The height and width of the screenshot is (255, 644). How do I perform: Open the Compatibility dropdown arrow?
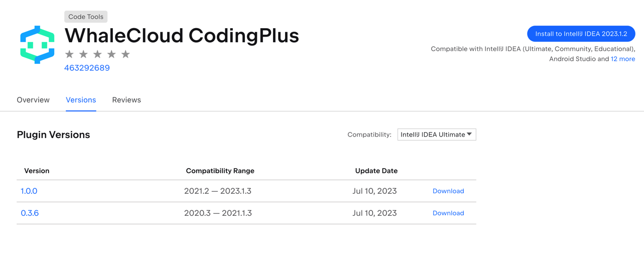coord(469,135)
